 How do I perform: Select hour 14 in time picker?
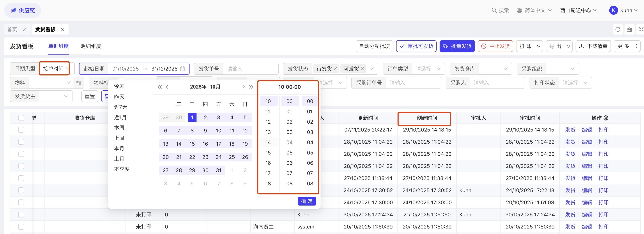(x=268, y=142)
